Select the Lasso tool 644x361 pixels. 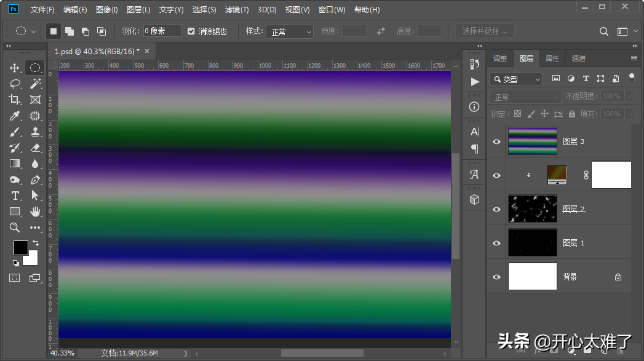tap(15, 84)
